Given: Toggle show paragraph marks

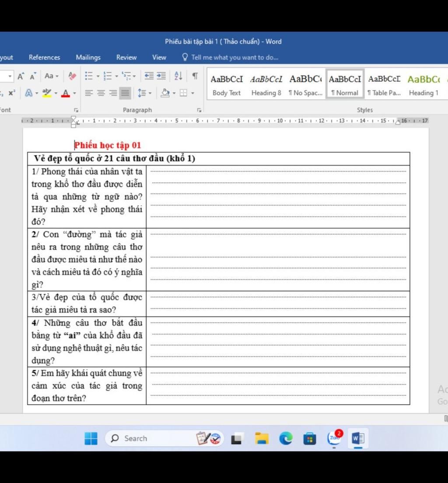Looking at the screenshot, I should (x=195, y=76).
